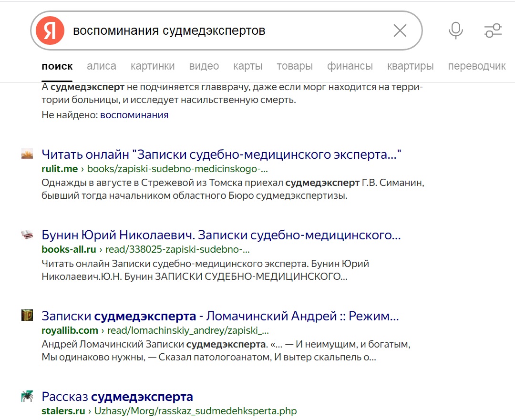Screen dimensions: 515x420
Task: Click the rulit.me favicon
Action: click(x=27, y=154)
